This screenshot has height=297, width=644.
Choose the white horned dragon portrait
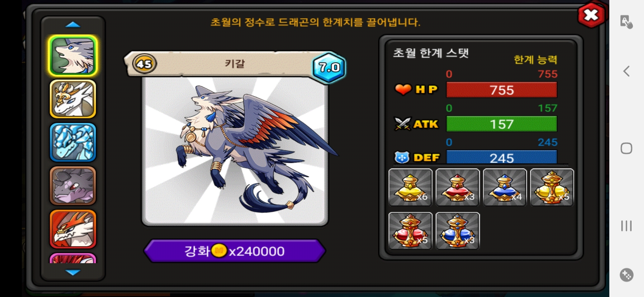tap(73, 99)
